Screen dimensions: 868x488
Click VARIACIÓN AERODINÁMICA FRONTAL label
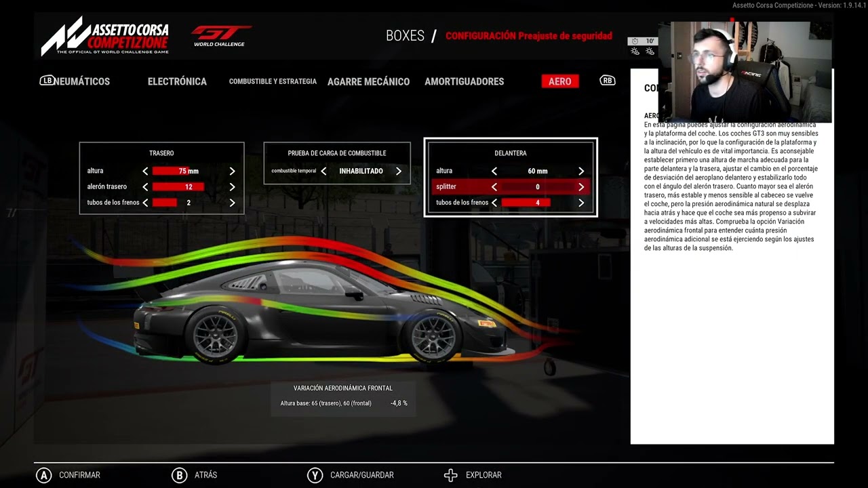tap(343, 388)
